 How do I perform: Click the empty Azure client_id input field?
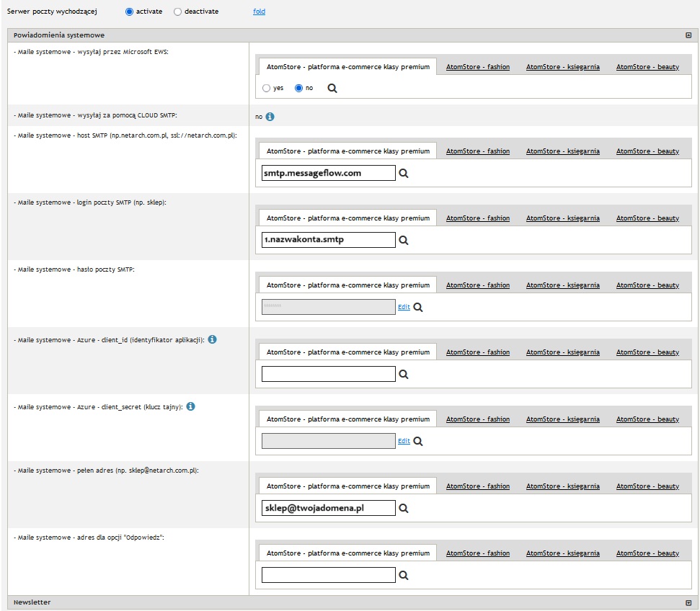[x=329, y=375]
